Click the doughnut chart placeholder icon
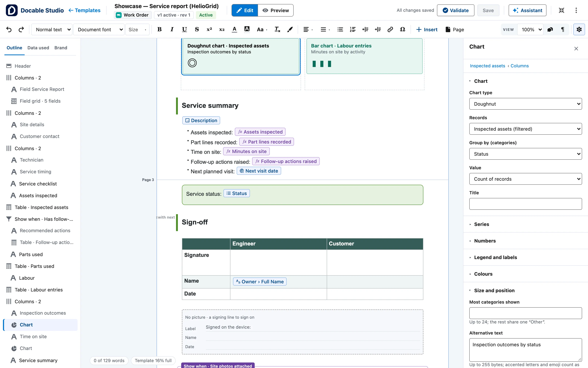Screen dimensions: 588x368 coord(192,63)
